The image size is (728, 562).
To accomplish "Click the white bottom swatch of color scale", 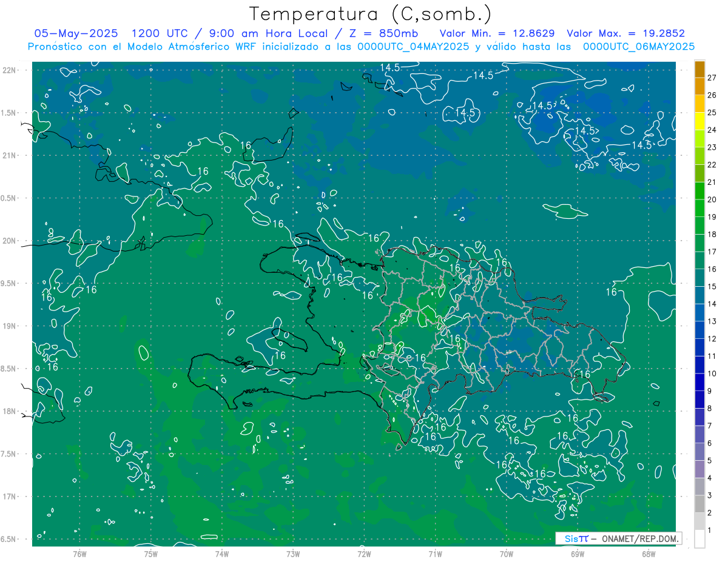I will click(699, 538).
